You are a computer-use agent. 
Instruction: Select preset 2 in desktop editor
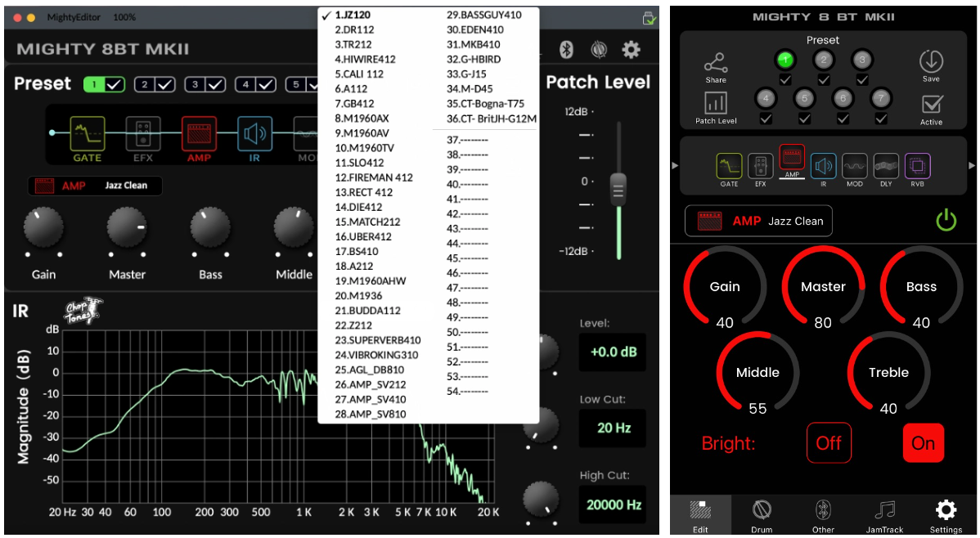(155, 84)
